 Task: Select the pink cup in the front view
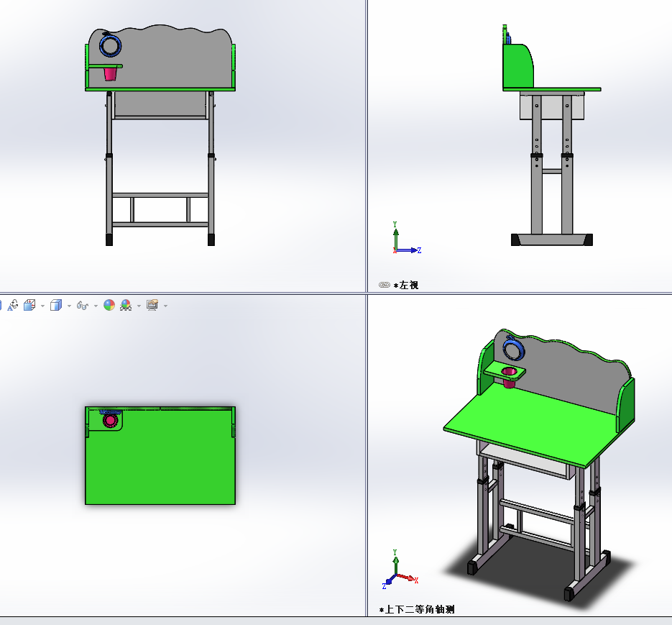coord(110,74)
